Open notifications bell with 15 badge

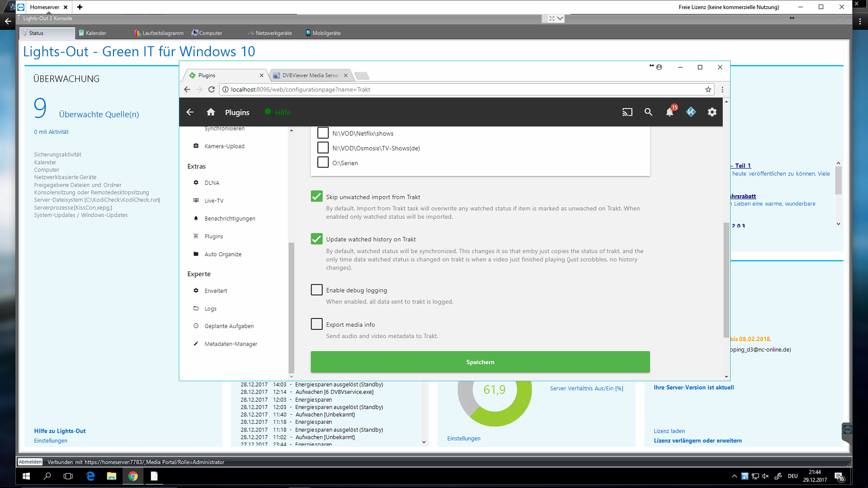670,112
